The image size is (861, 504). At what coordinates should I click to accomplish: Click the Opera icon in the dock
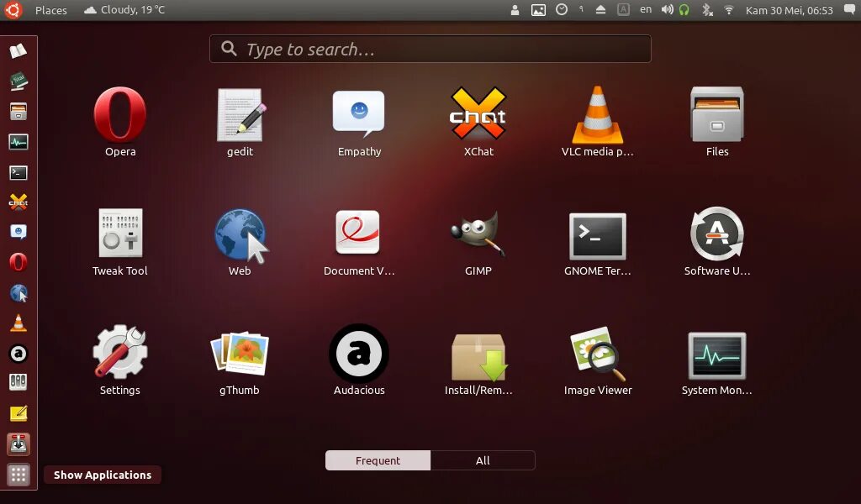18,262
